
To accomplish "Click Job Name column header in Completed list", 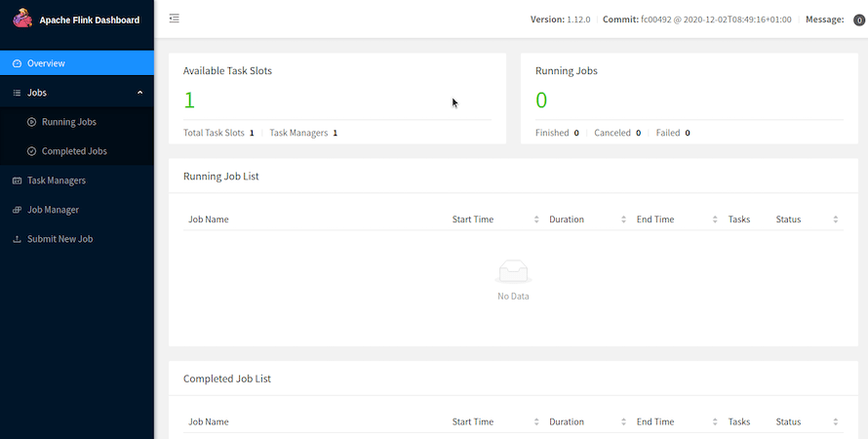I will [208, 421].
